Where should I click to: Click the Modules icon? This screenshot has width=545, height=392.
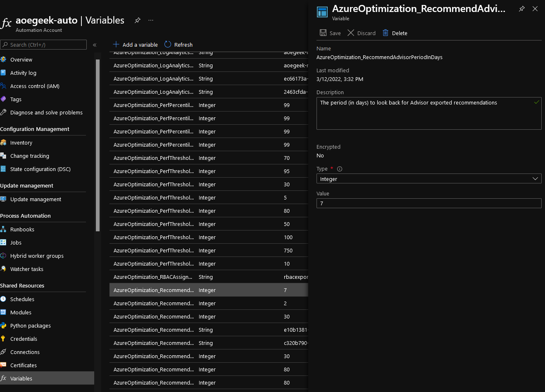click(3, 312)
